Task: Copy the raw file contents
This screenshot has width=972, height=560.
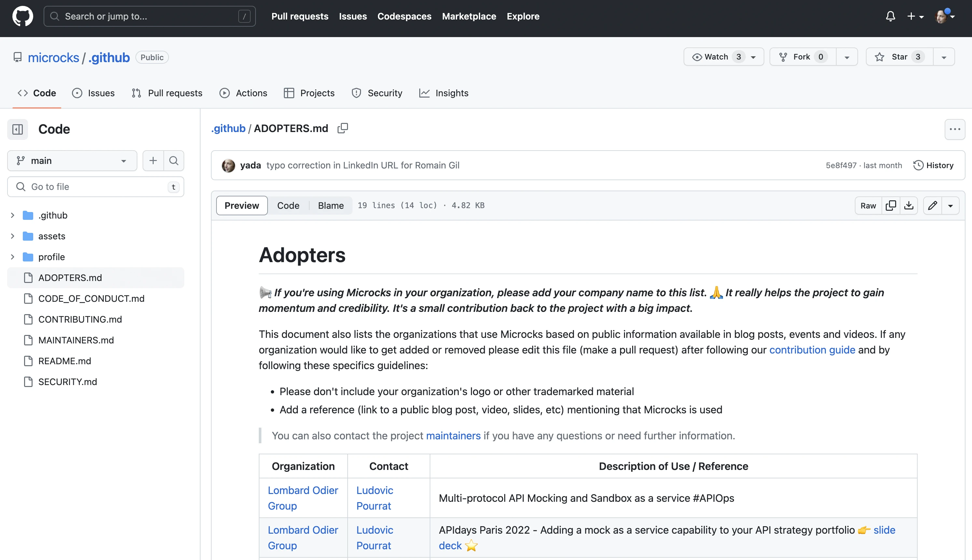Action: [x=891, y=205]
